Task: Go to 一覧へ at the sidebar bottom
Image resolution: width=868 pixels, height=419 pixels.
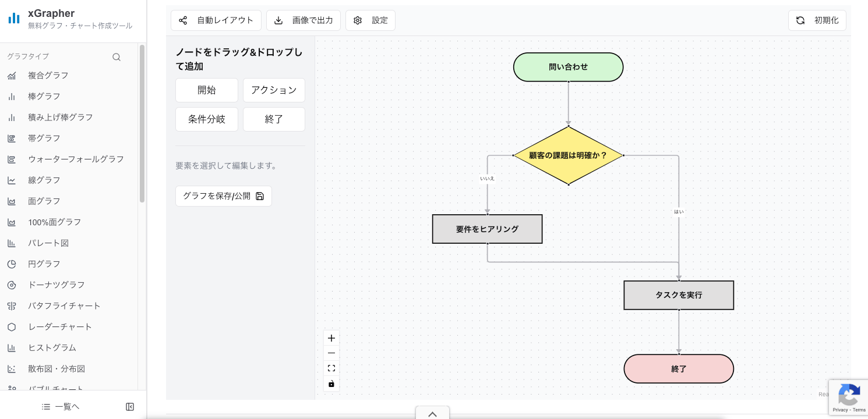Action: [x=61, y=406]
